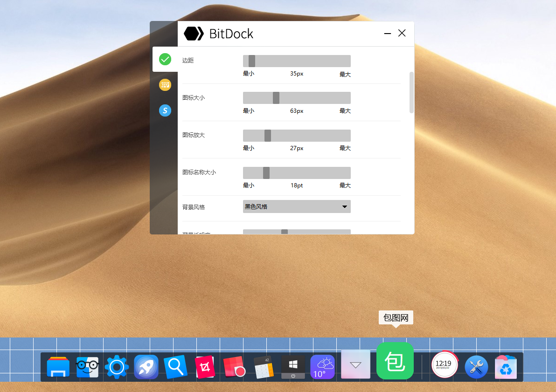Screen dimensions: 556x392
Task: Click the settings panel vertical scrollbar
Action: 412,92
